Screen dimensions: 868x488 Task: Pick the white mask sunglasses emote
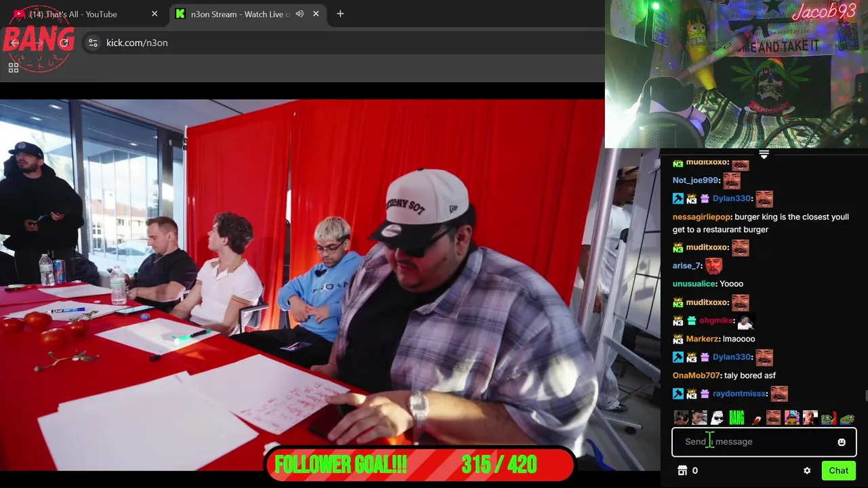click(717, 418)
